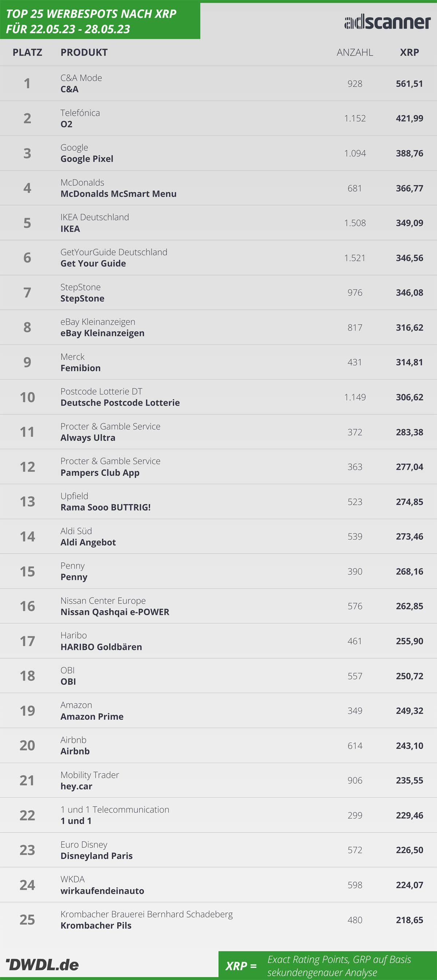Click the ANZAHL column header

coord(355,52)
